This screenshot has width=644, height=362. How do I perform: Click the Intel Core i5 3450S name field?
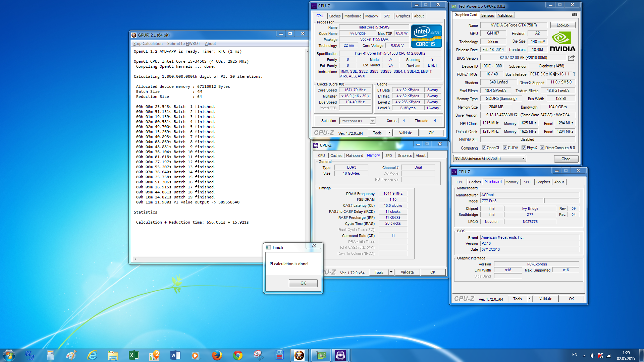click(374, 27)
